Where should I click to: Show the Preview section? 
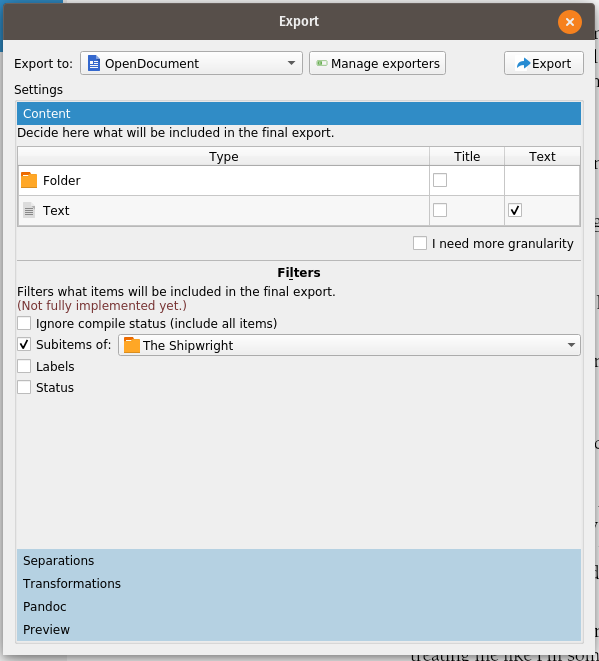[299, 629]
